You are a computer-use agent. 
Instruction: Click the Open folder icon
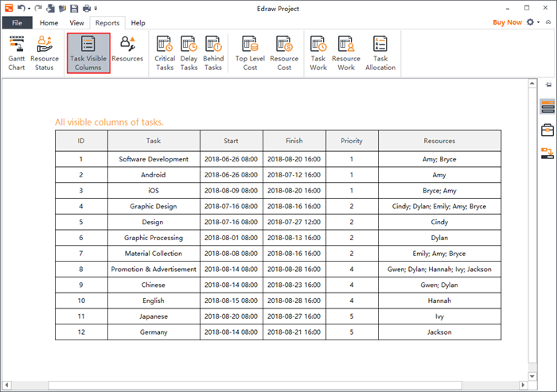point(62,8)
